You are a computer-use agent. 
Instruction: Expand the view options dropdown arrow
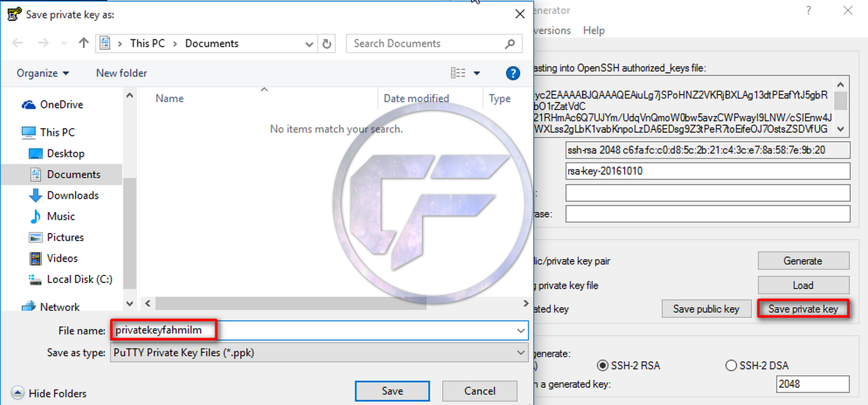[477, 73]
